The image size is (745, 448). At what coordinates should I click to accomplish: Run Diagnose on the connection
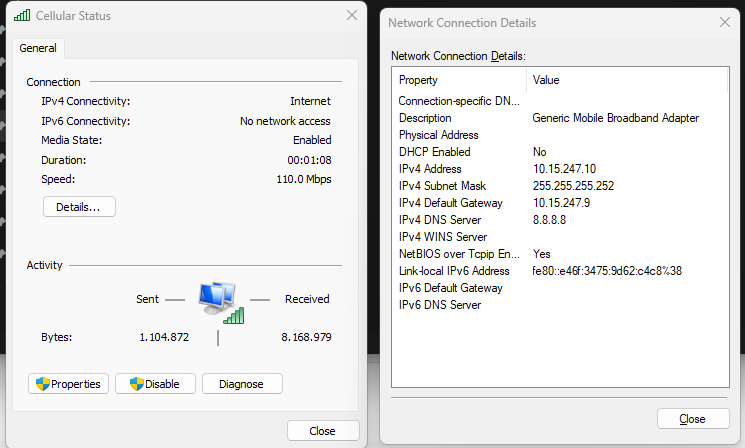pos(242,384)
